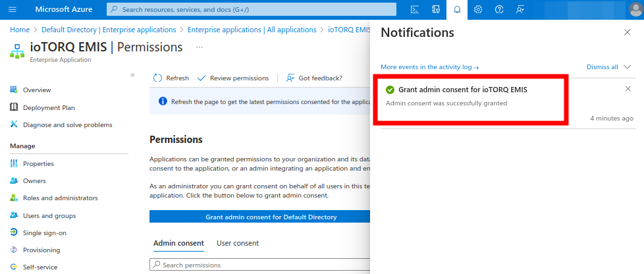Click the Owners people icon

coord(14,180)
